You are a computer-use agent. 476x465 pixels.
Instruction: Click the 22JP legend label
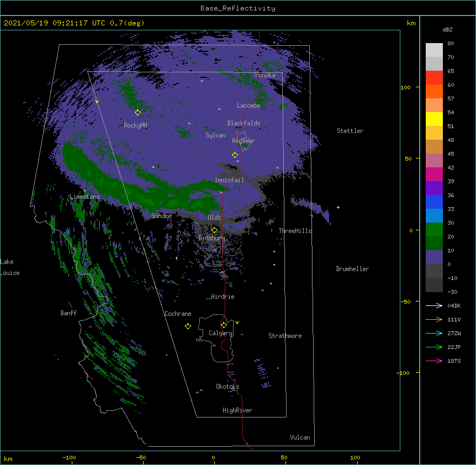click(454, 347)
